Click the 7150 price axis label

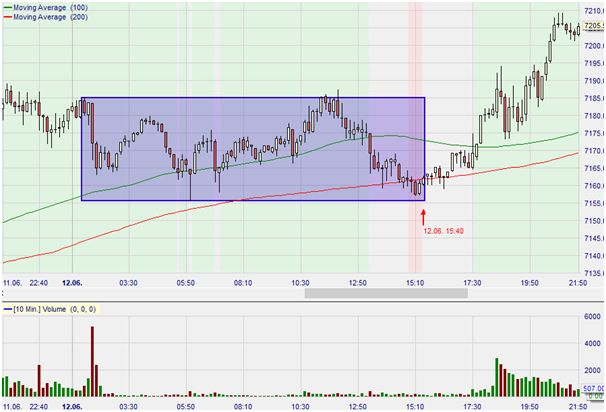pos(594,221)
